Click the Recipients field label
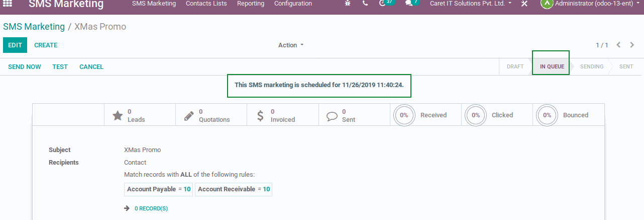Screen dimensions: 644x220 pyautogui.click(x=64, y=163)
